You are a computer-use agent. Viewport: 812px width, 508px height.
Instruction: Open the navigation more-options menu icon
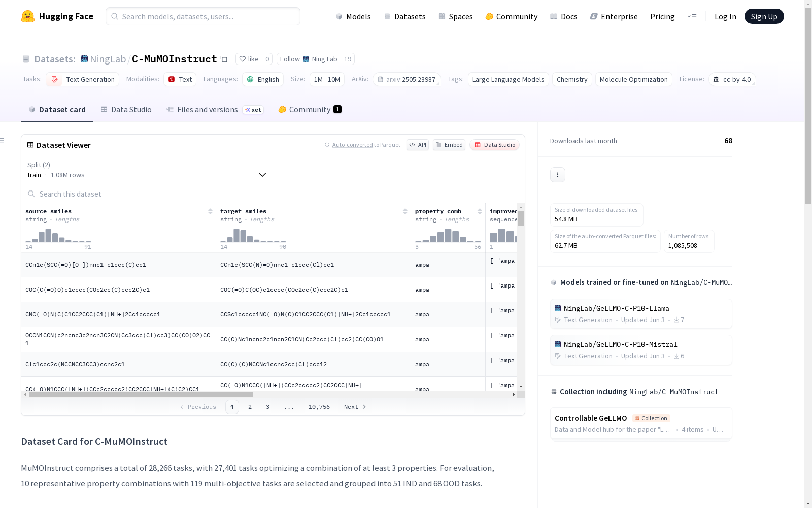[x=692, y=16]
